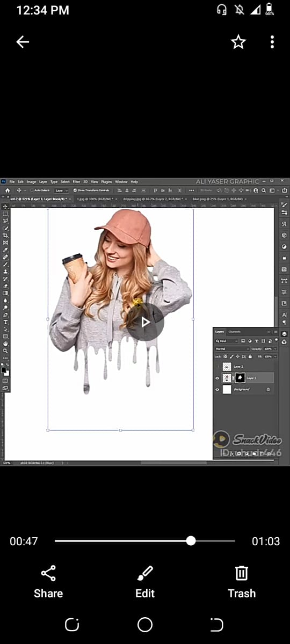
Task: Tap the Edit button
Action: point(145,582)
